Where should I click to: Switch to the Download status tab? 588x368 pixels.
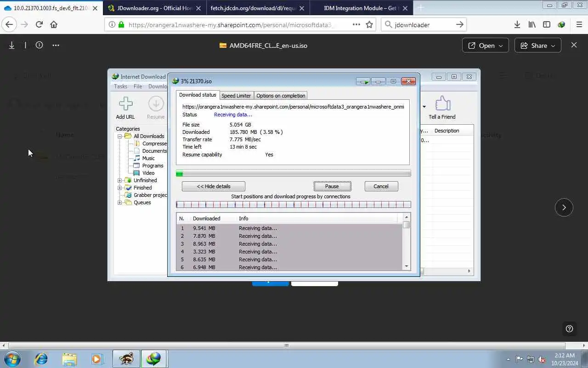[x=198, y=95]
